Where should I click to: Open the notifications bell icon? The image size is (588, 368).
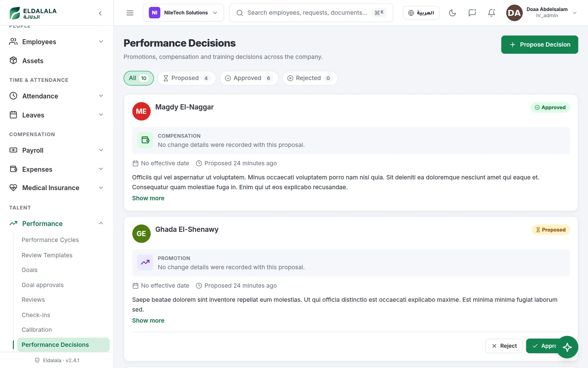(x=492, y=13)
